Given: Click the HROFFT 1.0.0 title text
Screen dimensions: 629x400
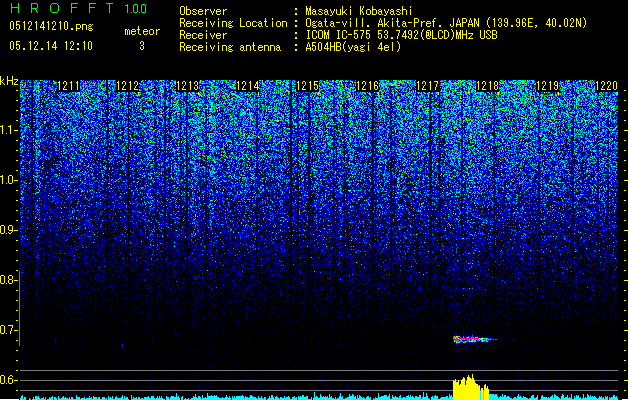Looking at the screenshot, I should (x=78, y=8).
